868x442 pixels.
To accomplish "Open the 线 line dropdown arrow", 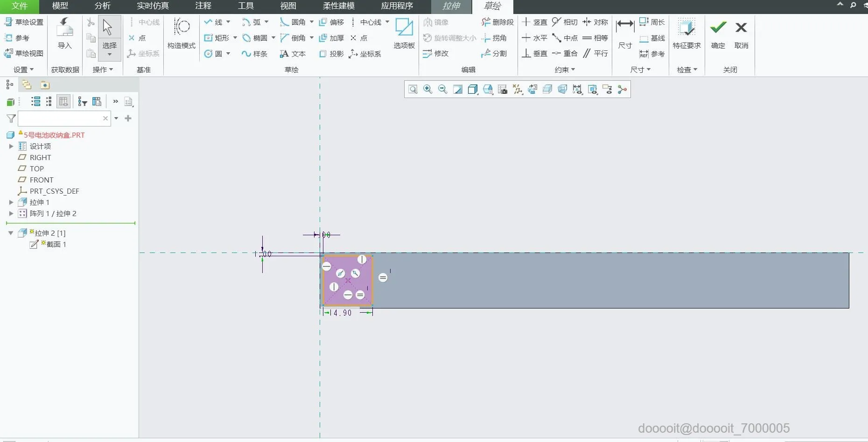I will [x=228, y=22].
